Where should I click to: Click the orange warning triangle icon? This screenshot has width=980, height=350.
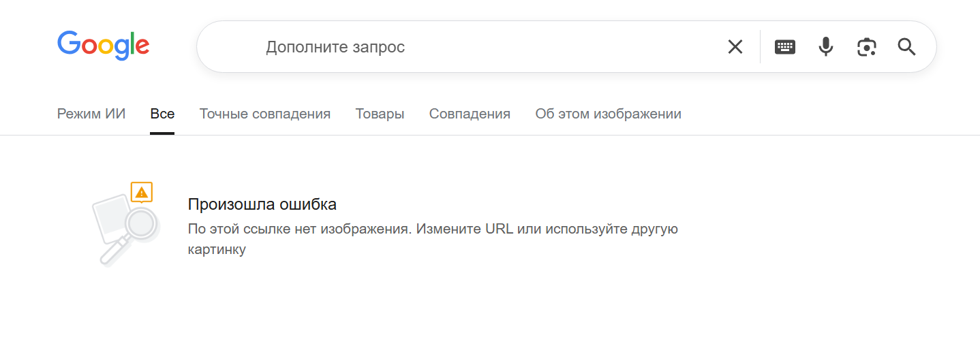point(142,192)
